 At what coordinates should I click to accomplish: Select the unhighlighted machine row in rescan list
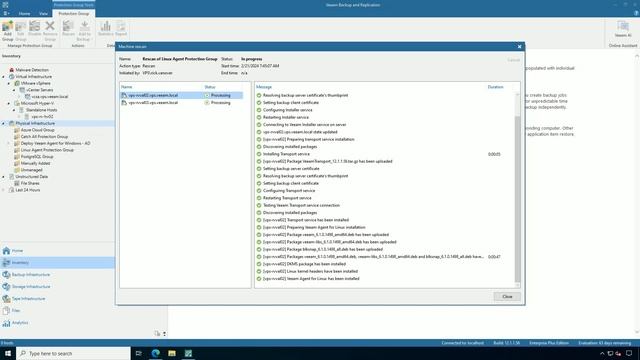coord(182,103)
